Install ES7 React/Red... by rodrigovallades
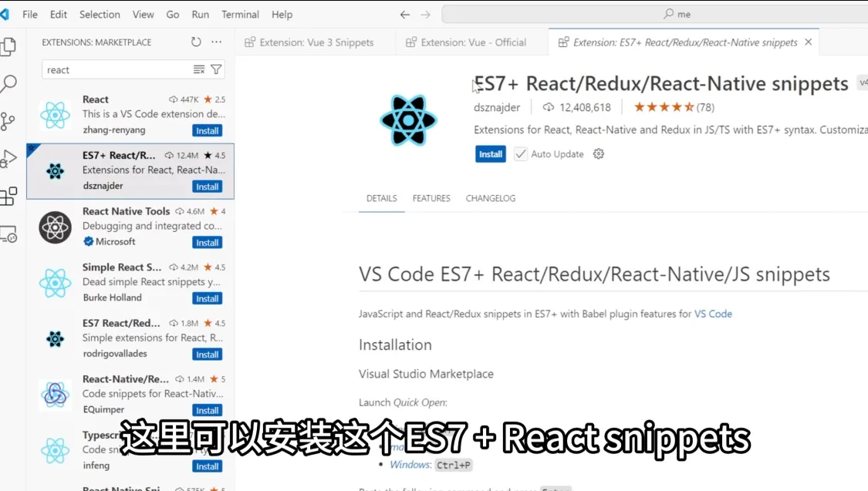868x491 pixels. pyautogui.click(x=207, y=354)
